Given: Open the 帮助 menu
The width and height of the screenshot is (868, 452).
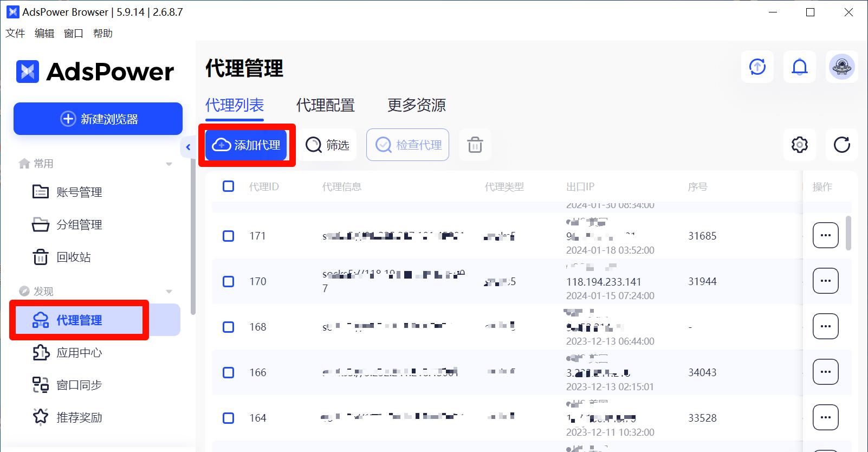Looking at the screenshot, I should pyautogui.click(x=103, y=33).
